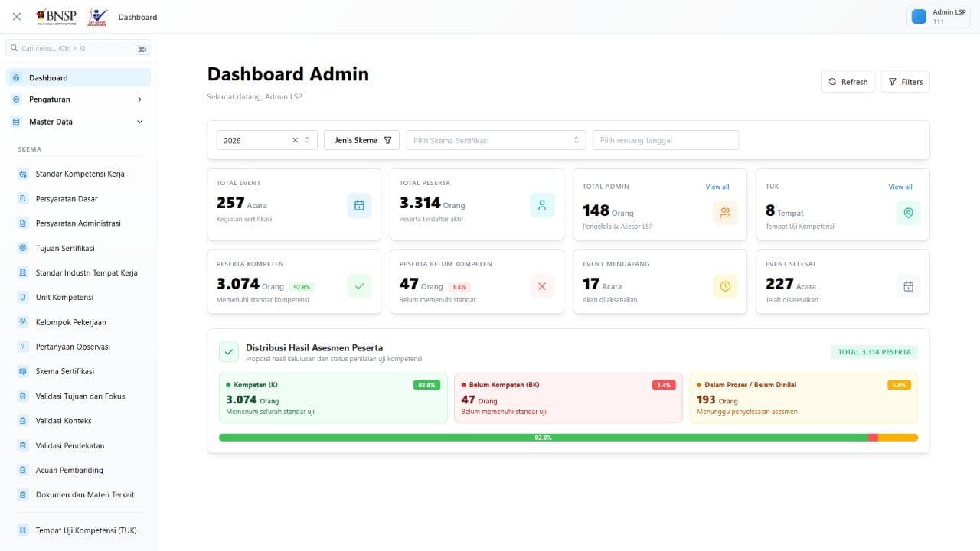Clear the 2026 year selection
The height and width of the screenshot is (551, 980).
(295, 140)
